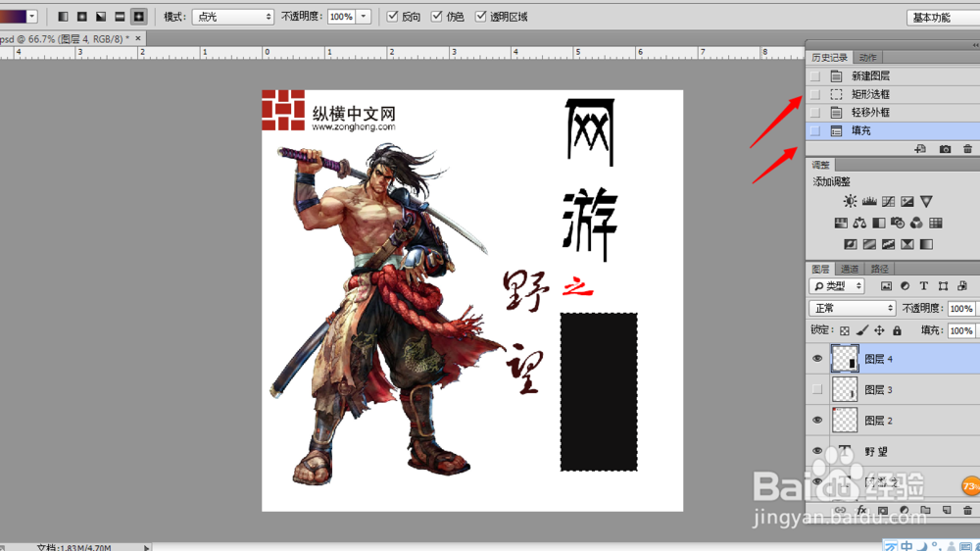Add Channel Mixer adjustment

[x=916, y=224]
